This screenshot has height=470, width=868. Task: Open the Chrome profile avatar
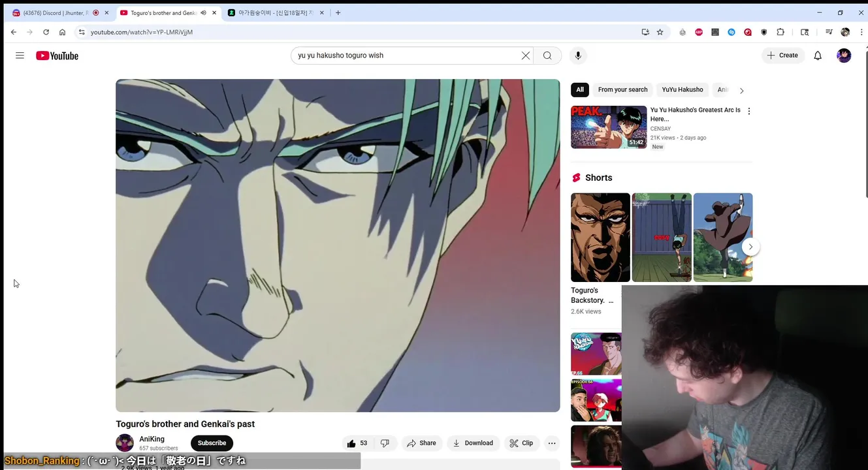pyautogui.click(x=845, y=32)
